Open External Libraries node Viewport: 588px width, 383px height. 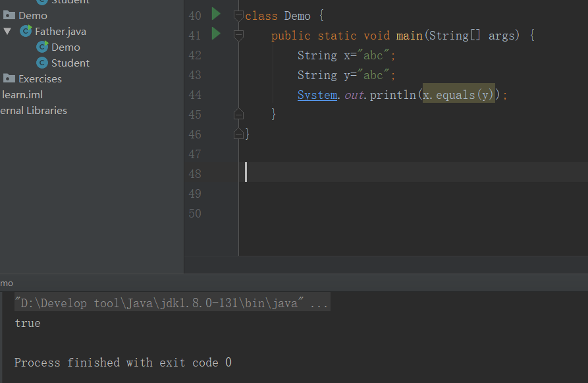pos(34,110)
